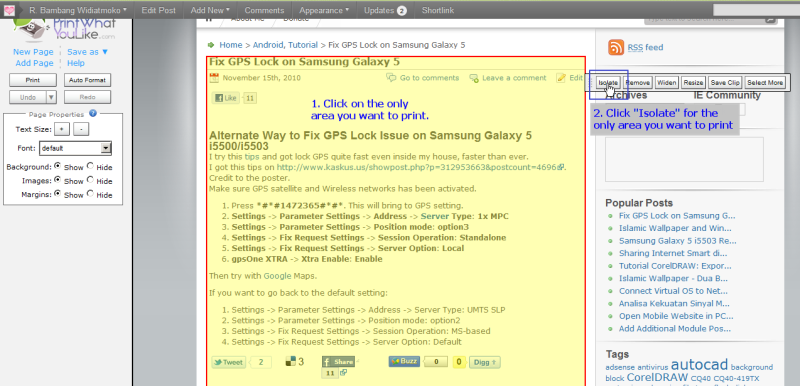Select Margins Hide radio button
Image resolution: width=800 pixels, height=386 pixels.
click(90, 194)
